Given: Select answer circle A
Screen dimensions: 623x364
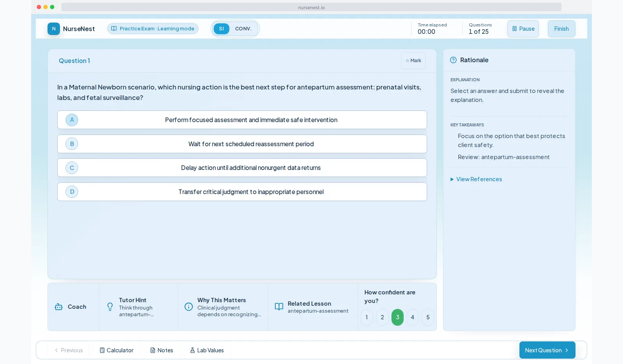Looking at the screenshot, I should click(x=72, y=120).
